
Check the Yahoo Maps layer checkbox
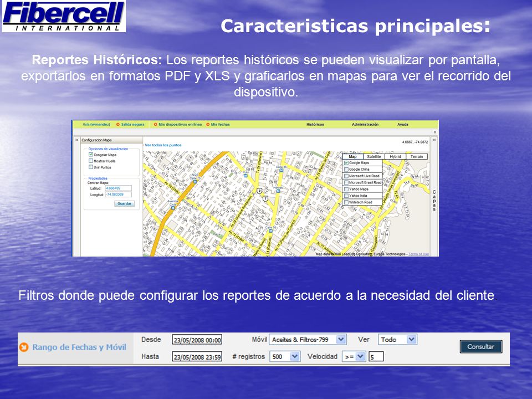coord(346,190)
